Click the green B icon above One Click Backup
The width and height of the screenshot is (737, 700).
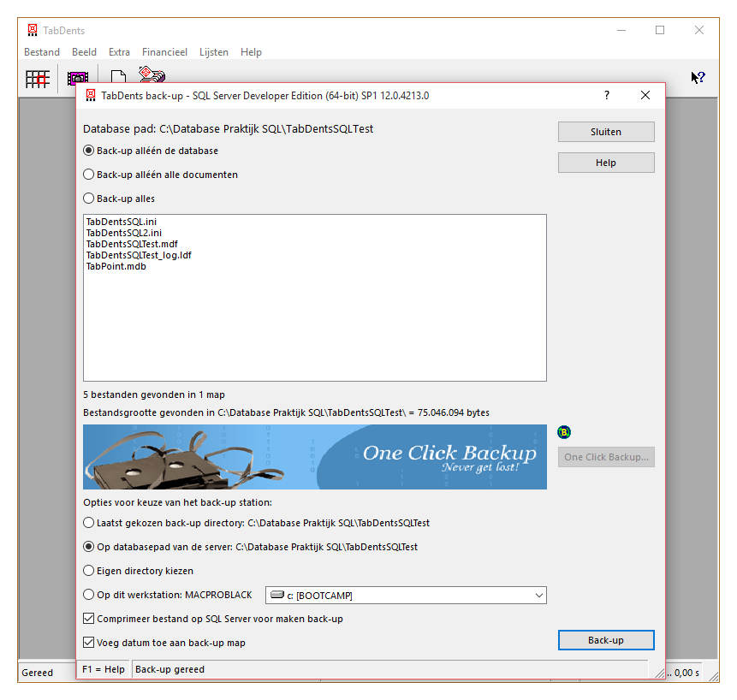[x=564, y=432]
